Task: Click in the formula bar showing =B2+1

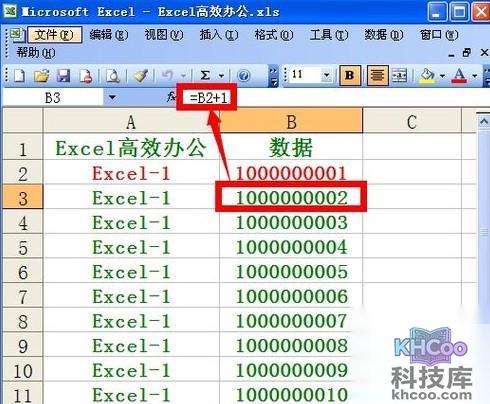Action: coord(333,98)
